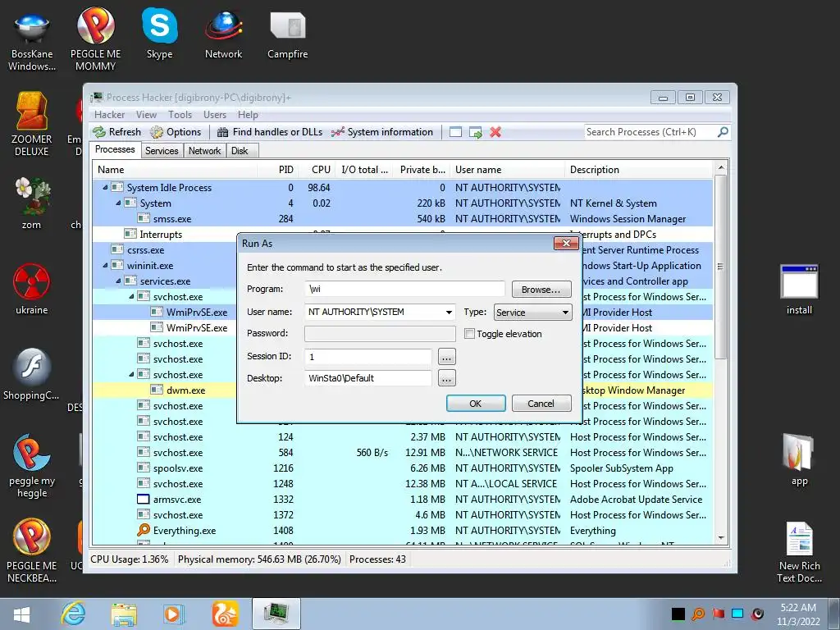
Task: Click the Refresh toolbar button
Action: [116, 132]
